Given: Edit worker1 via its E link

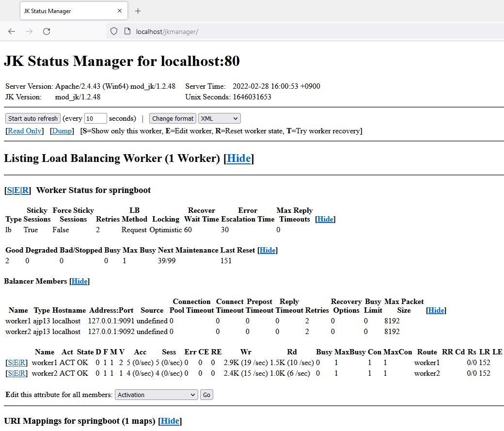Looking at the screenshot, I should point(16,363).
